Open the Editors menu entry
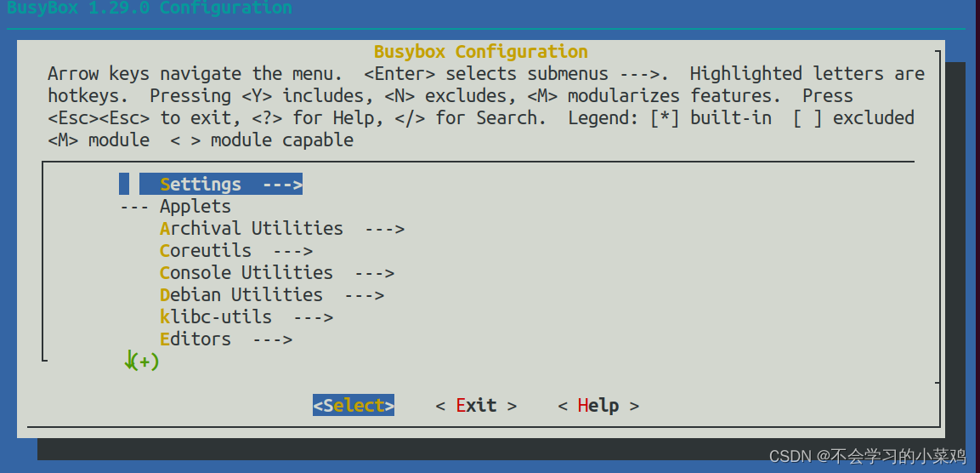 tap(195, 339)
